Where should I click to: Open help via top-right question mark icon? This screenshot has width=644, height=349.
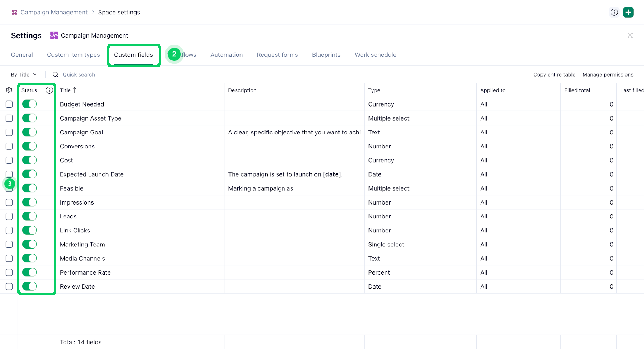pyautogui.click(x=614, y=12)
